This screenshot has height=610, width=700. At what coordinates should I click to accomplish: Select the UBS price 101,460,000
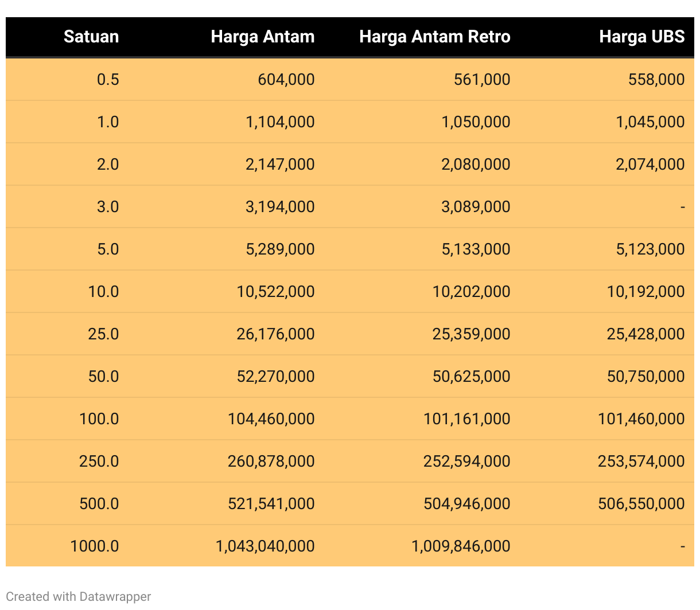click(641, 419)
